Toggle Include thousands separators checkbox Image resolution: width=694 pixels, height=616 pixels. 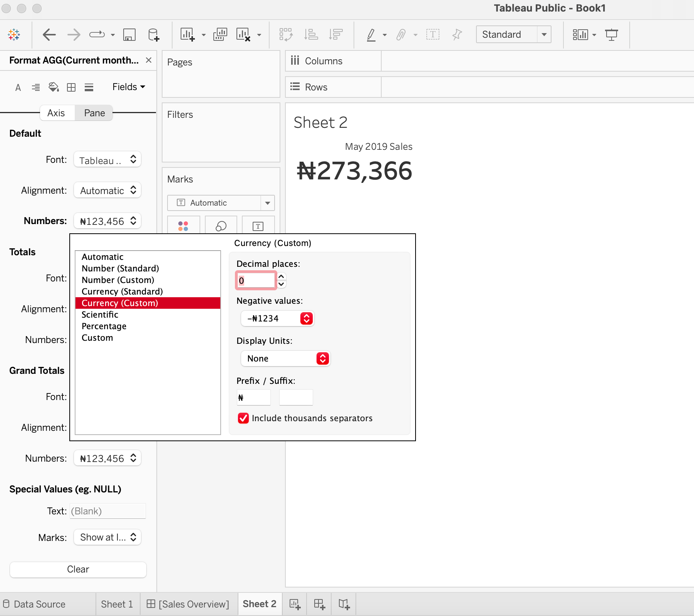coord(243,418)
